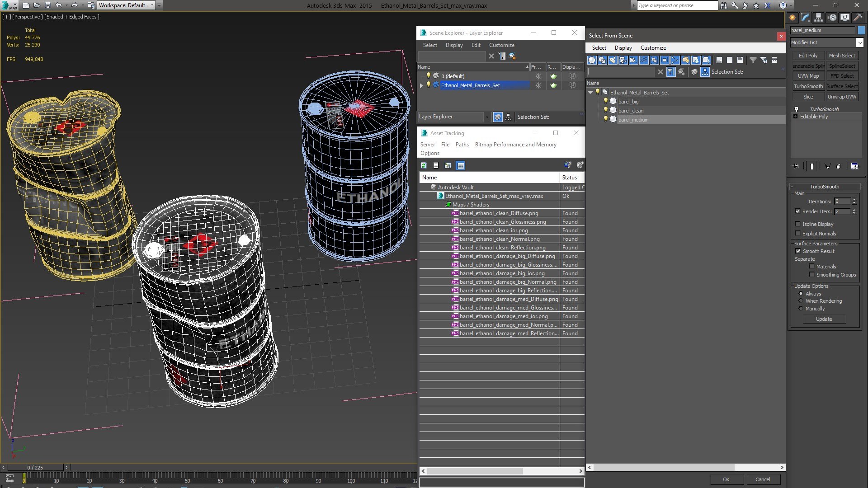Collapse TurboSmooth rollout header
The image size is (868, 488).
point(824,187)
